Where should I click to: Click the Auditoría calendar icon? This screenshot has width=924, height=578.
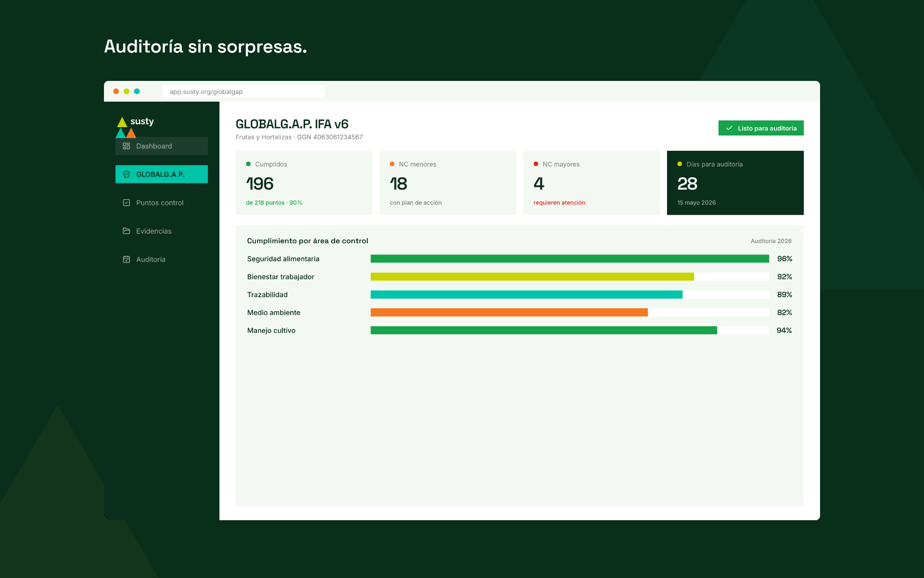point(127,259)
